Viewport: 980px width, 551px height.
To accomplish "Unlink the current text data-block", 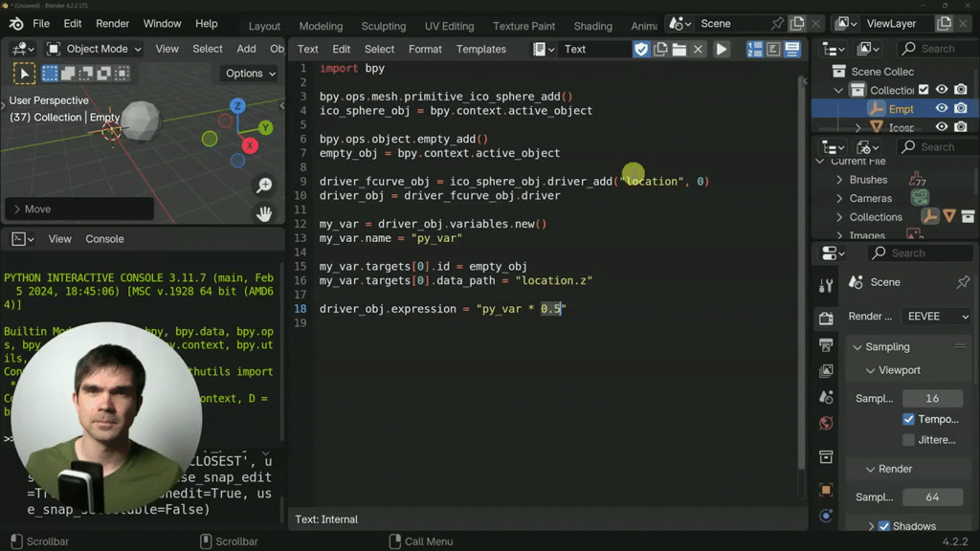I will coord(698,49).
